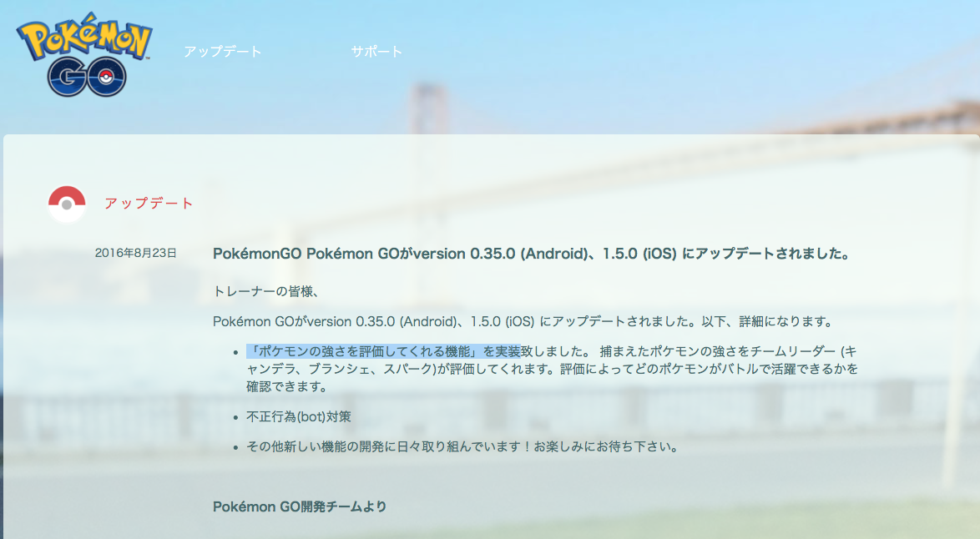Image resolution: width=980 pixels, height=539 pixels.
Task: Select the signature Pokémon GO開発チームより
Action: pos(300,506)
